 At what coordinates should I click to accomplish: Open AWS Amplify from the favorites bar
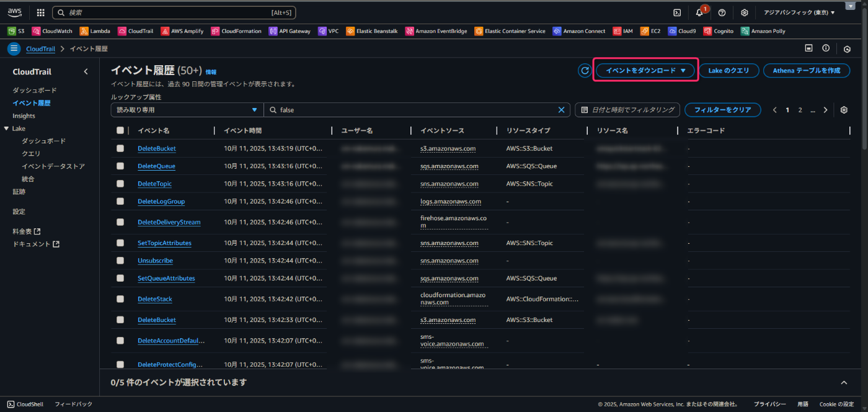182,31
